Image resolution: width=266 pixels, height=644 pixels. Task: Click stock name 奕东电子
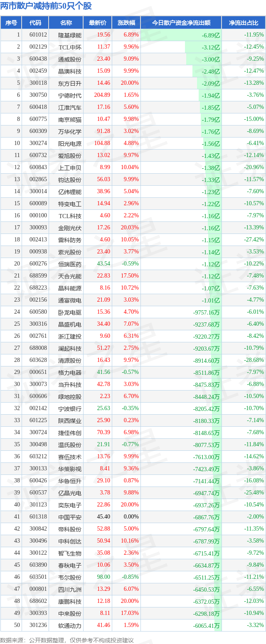click(x=70, y=505)
